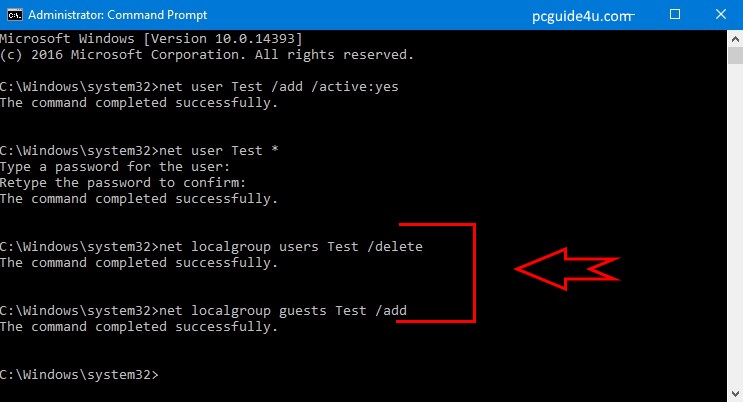Click the last empty C:\Windows\system32> prompt
This screenshot has height=402, width=743.
click(79, 375)
